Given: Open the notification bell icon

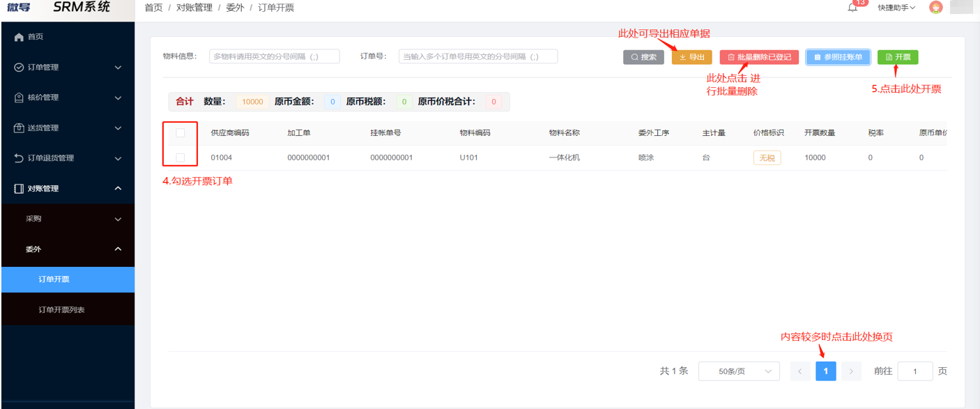Looking at the screenshot, I should coord(851,7).
